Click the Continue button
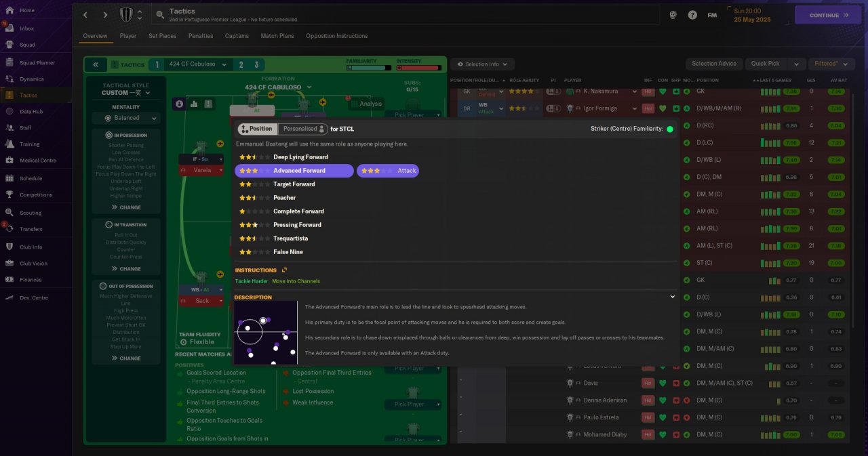Screen dimensions: 868x456 [x=827, y=15]
